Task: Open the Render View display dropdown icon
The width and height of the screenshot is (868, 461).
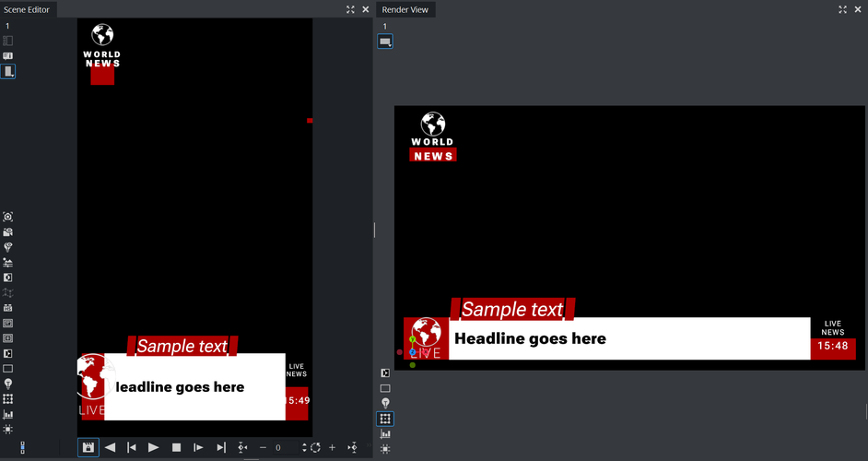Action: [x=385, y=41]
